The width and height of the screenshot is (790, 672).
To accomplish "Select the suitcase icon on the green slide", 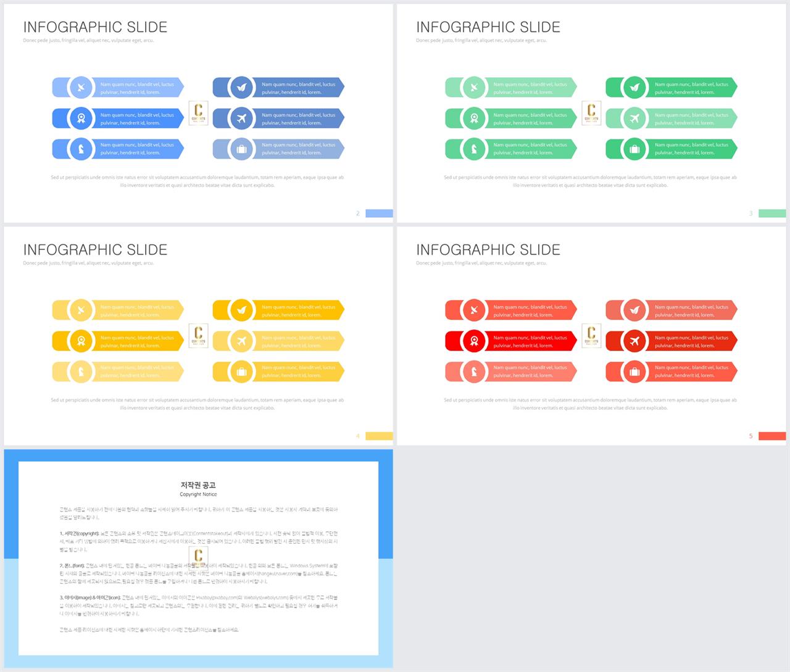I will click(x=634, y=148).
